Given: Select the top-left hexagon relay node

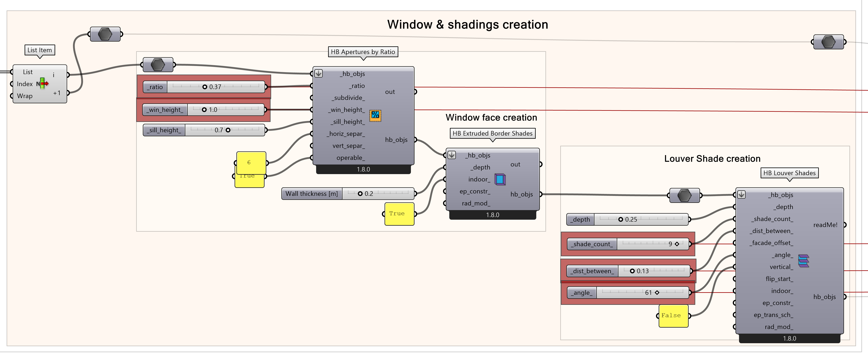Looking at the screenshot, I should (x=105, y=34).
